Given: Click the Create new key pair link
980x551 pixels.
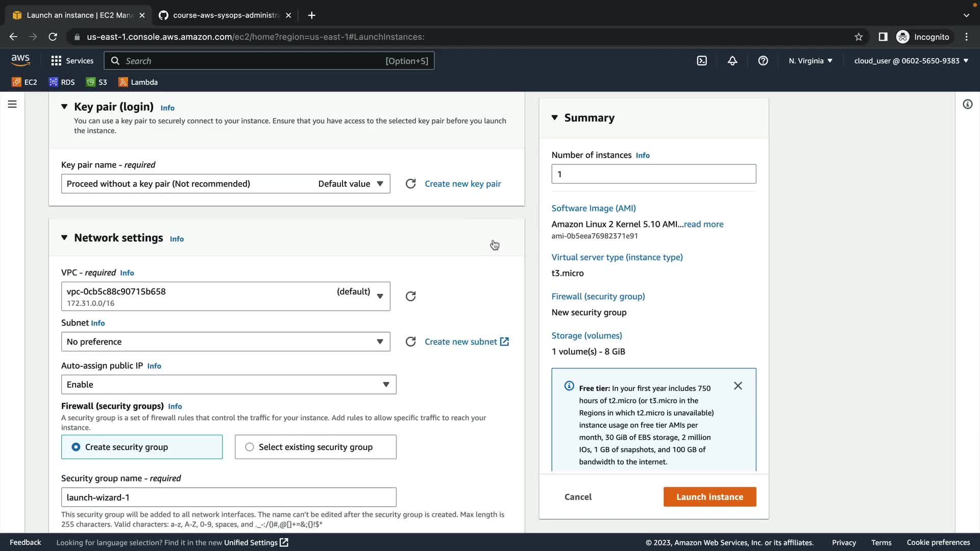Looking at the screenshot, I should coord(462,184).
